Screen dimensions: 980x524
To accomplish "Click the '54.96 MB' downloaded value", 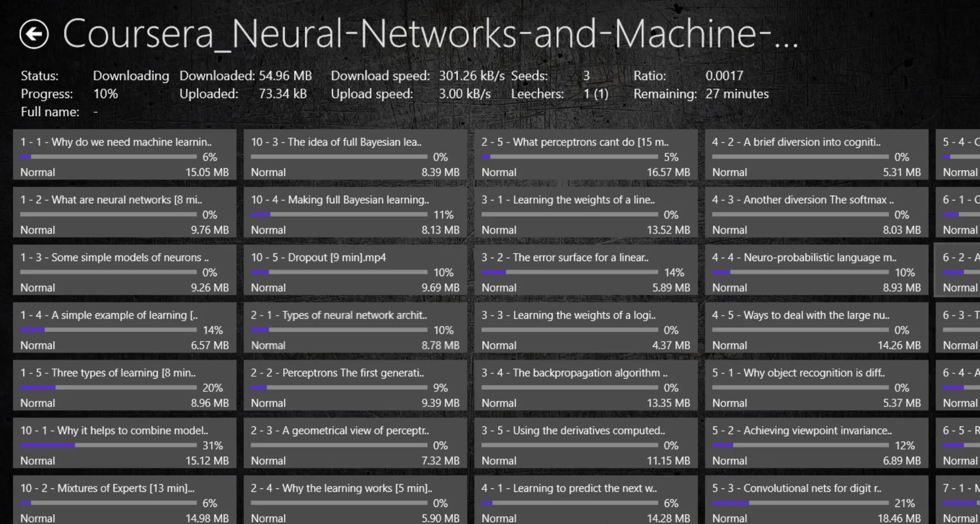I will 285,76.
